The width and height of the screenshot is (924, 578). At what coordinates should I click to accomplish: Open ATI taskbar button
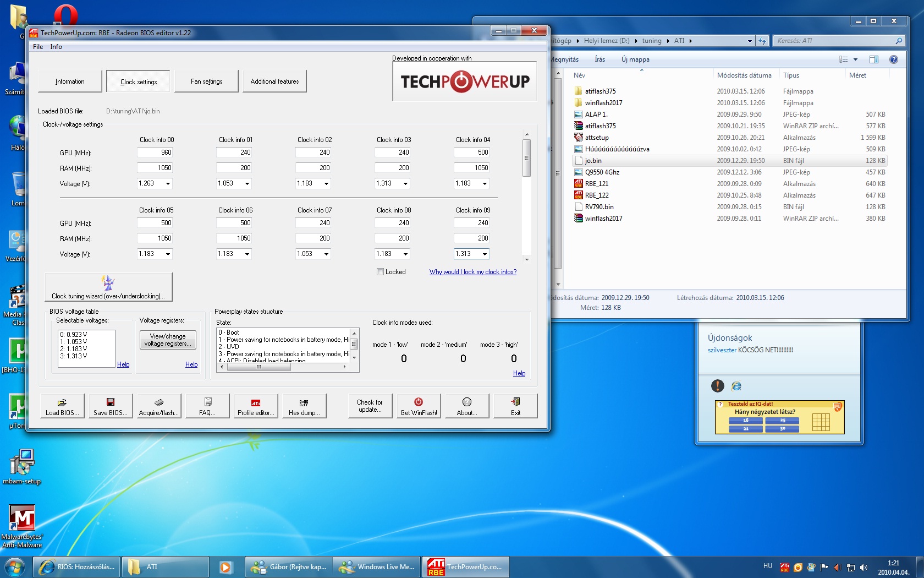click(x=165, y=566)
